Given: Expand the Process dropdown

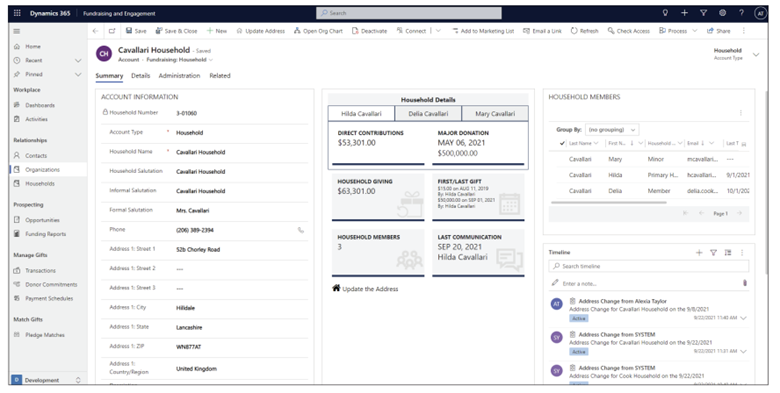Looking at the screenshot, I should 695,31.
